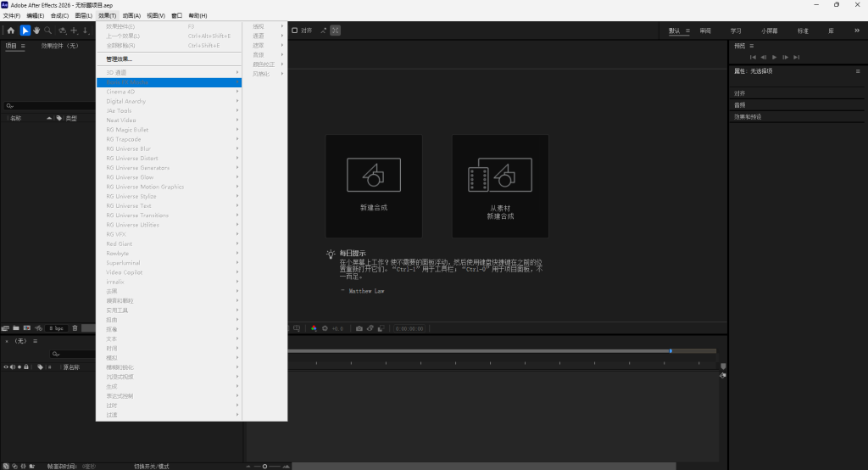868x470 pixels.
Task: Click the project settings icon beside 8 bpc
Action: [x=38, y=328]
